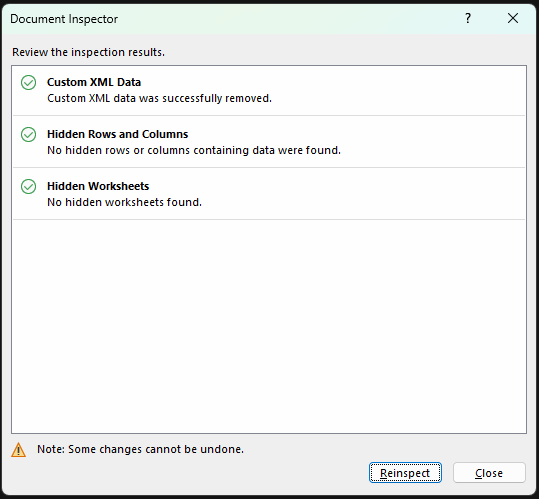Click the checkmark icon for Hidden Rows and Columns

tap(28, 134)
